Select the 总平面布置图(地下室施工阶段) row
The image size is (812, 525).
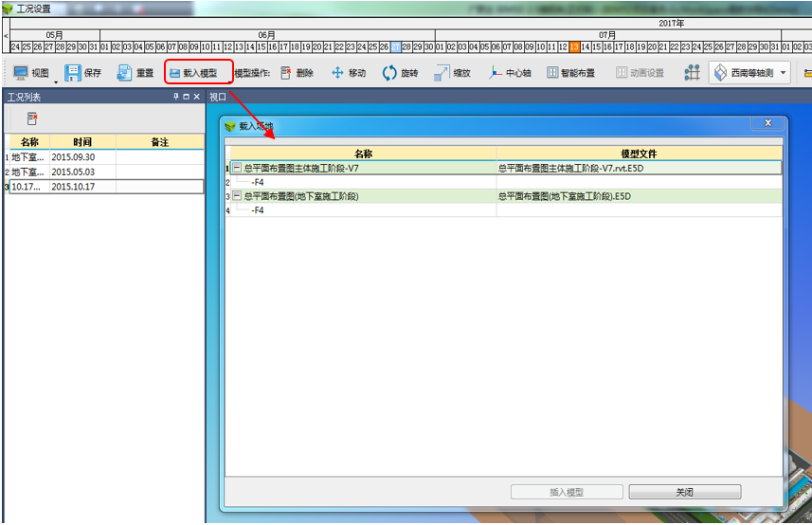[506, 196]
